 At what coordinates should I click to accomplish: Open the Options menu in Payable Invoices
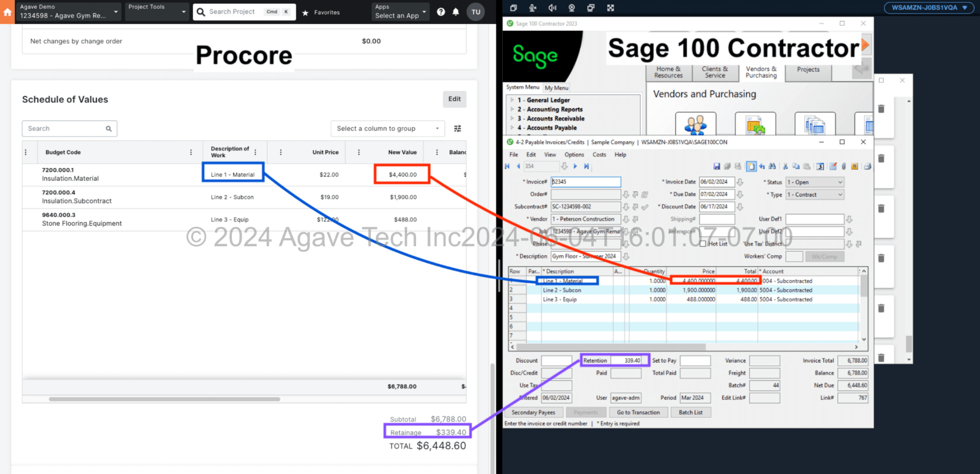coord(574,155)
